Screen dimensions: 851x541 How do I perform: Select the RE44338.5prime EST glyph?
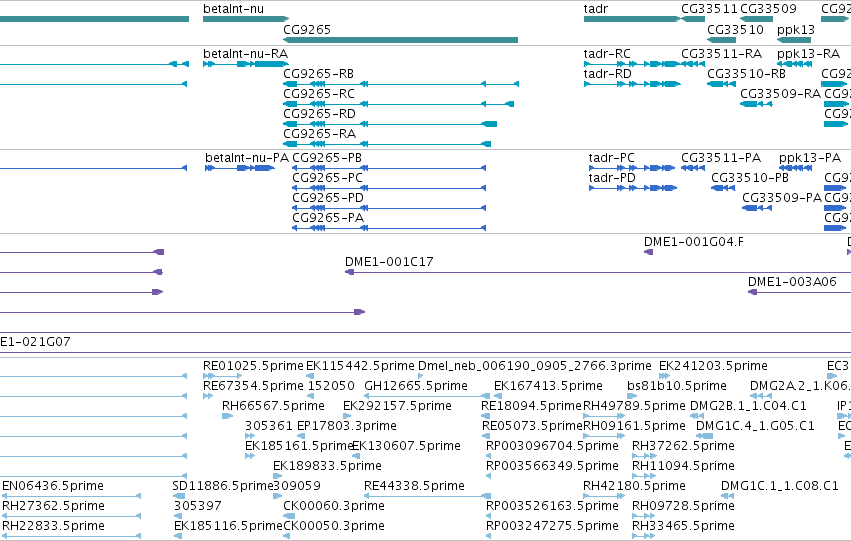tap(428, 496)
